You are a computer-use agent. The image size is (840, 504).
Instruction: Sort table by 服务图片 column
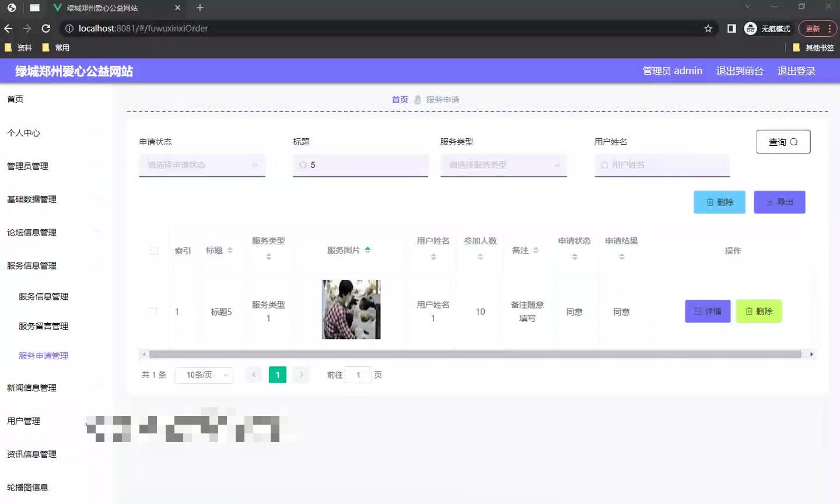click(367, 250)
